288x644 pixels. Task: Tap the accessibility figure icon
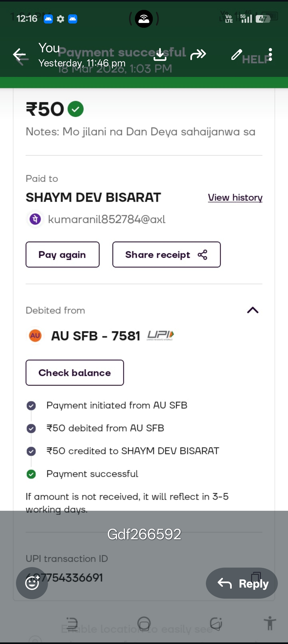click(270, 623)
